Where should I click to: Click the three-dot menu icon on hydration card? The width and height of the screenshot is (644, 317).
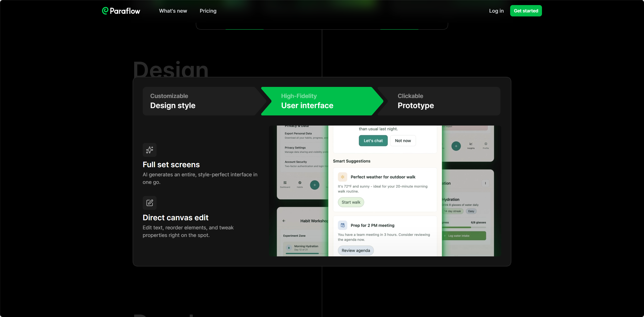click(485, 183)
